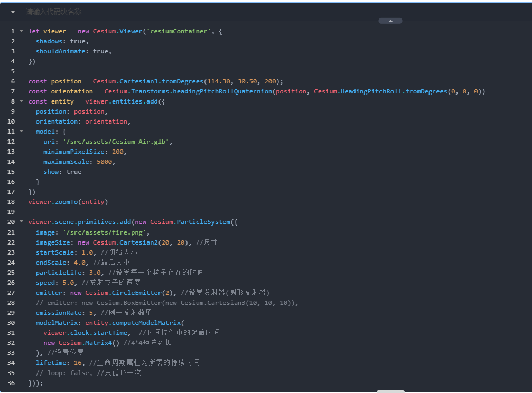Click 'minimumPixelSize' on line 13
The height and width of the screenshot is (393, 532).
[73, 152]
